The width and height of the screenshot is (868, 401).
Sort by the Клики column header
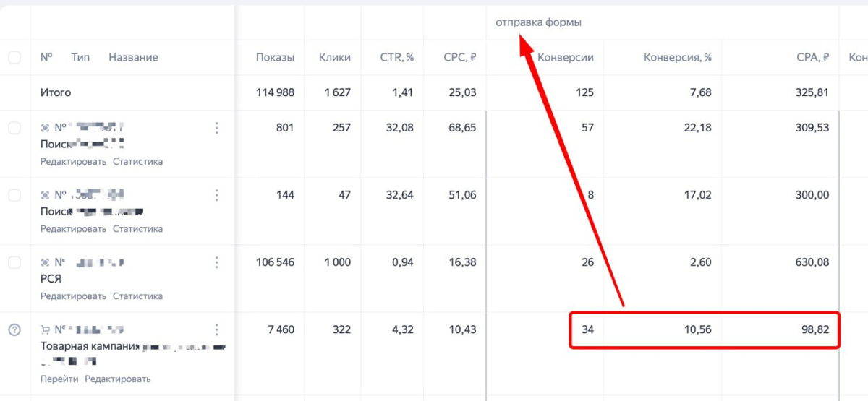(x=335, y=58)
